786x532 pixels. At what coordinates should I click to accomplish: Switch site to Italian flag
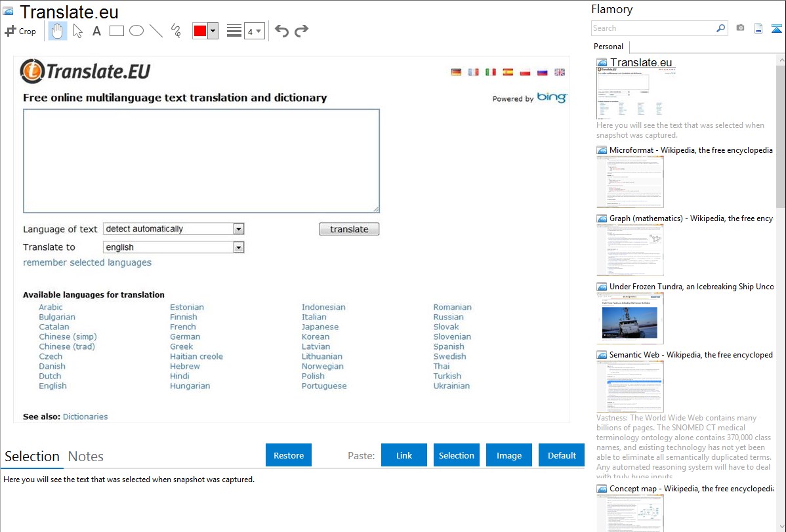(491, 72)
